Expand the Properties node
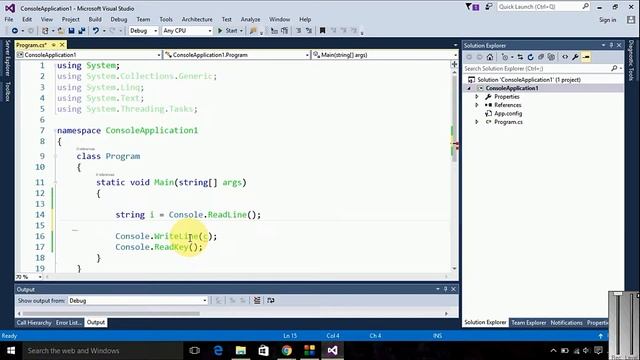Screen dimensions: 640x360 pos(476,97)
